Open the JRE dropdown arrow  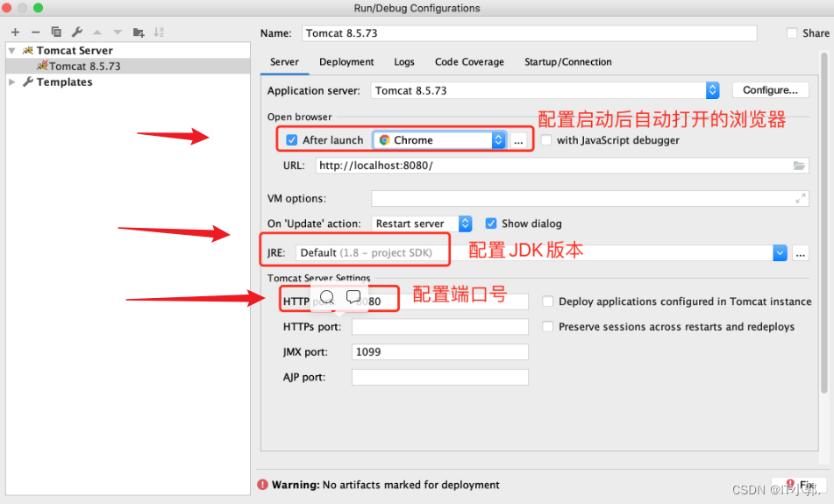(x=780, y=252)
